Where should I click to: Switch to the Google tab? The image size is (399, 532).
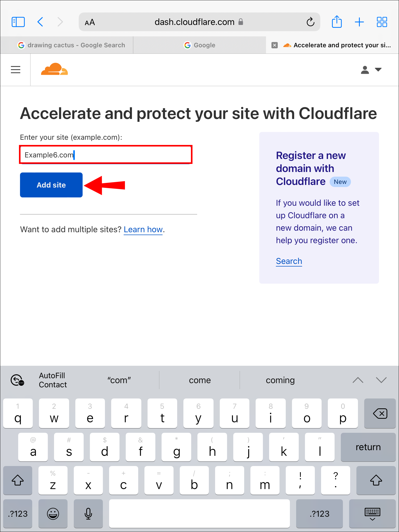(199, 45)
